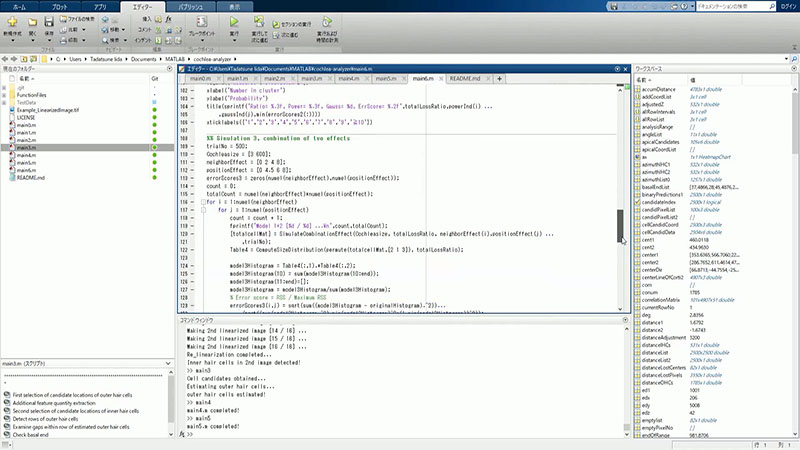Focus the documentation search field
This screenshot has width=800, height=450.
click(x=732, y=6)
